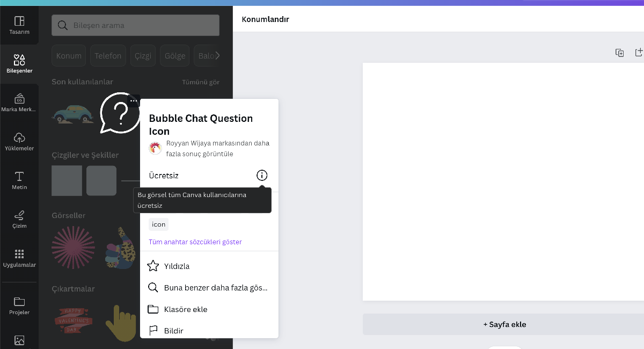644x349 pixels.
Task: Star the element with Yıldızla
Action: pos(177,266)
